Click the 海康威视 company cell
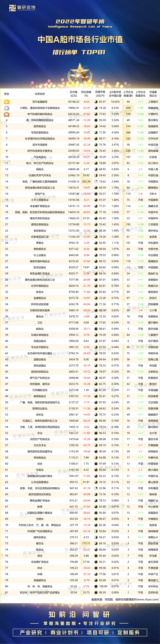Image resolution: width=160 pixels, height=644 pixels. coord(153,108)
